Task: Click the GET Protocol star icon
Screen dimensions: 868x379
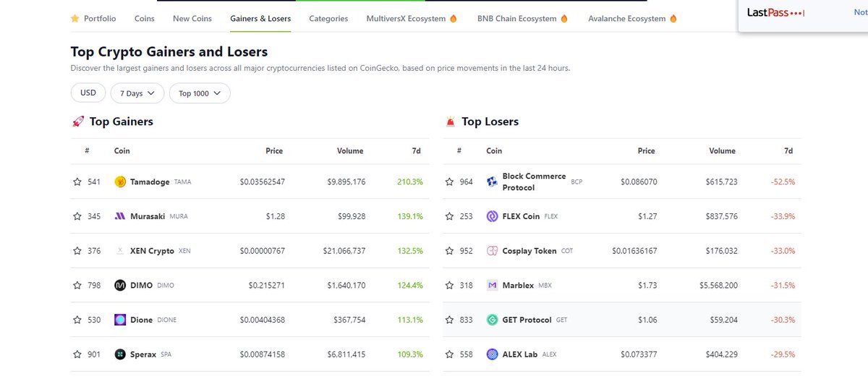Action: click(x=450, y=320)
